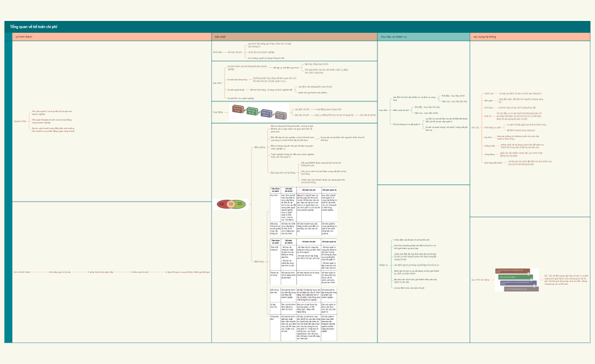Click the dark teal left sidebar strip
The height and width of the screenshot is (364, 595).
[x=8, y=187]
